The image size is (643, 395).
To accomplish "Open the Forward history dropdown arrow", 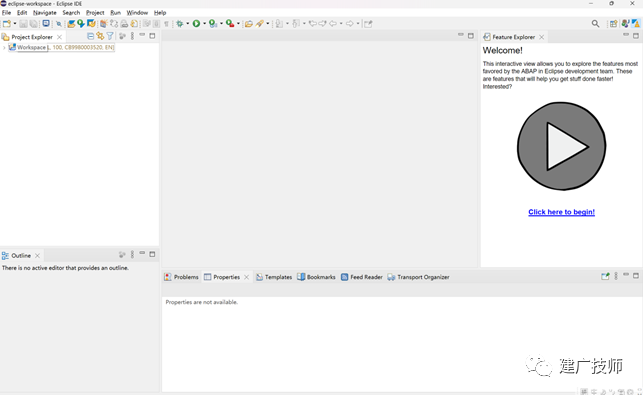I will click(x=358, y=24).
